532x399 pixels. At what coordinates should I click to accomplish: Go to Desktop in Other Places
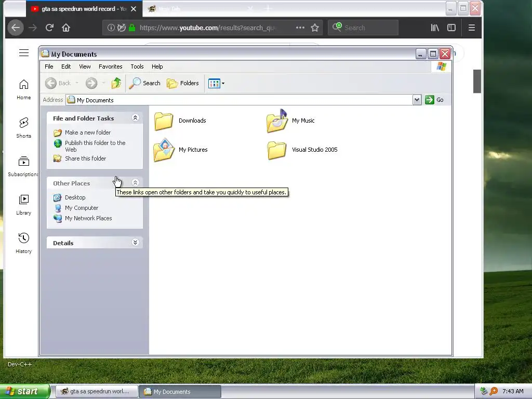pyautogui.click(x=75, y=197)
